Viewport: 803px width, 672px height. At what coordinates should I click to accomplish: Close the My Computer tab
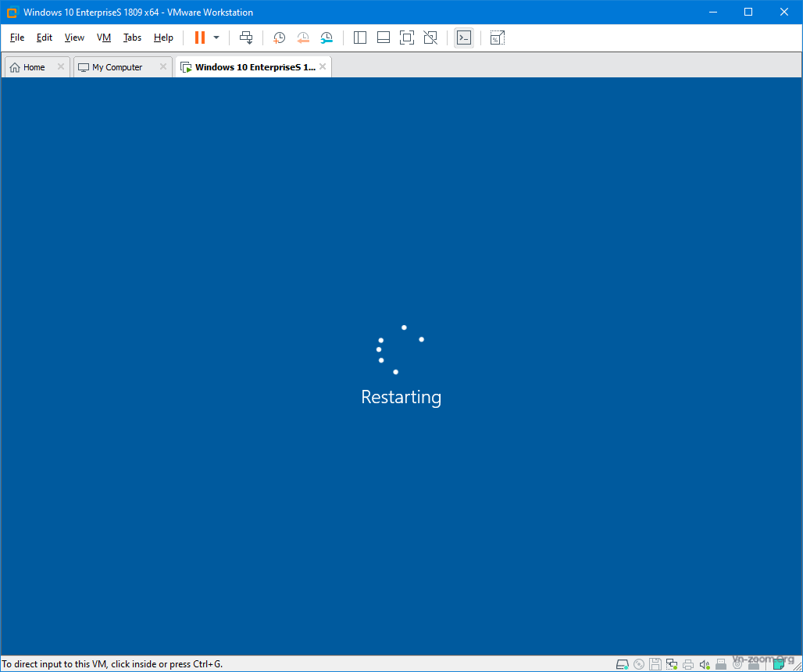coord(162,66)
